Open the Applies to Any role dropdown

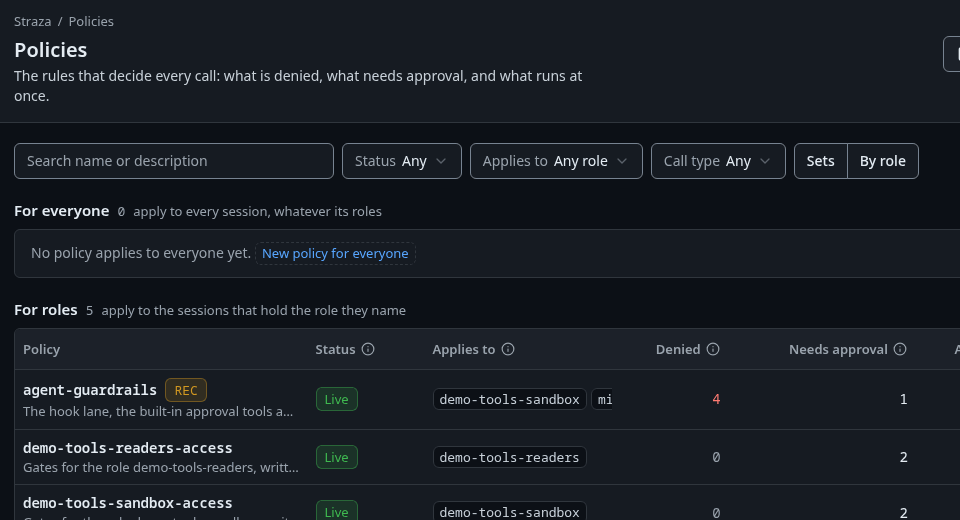[x=556, y=161]
